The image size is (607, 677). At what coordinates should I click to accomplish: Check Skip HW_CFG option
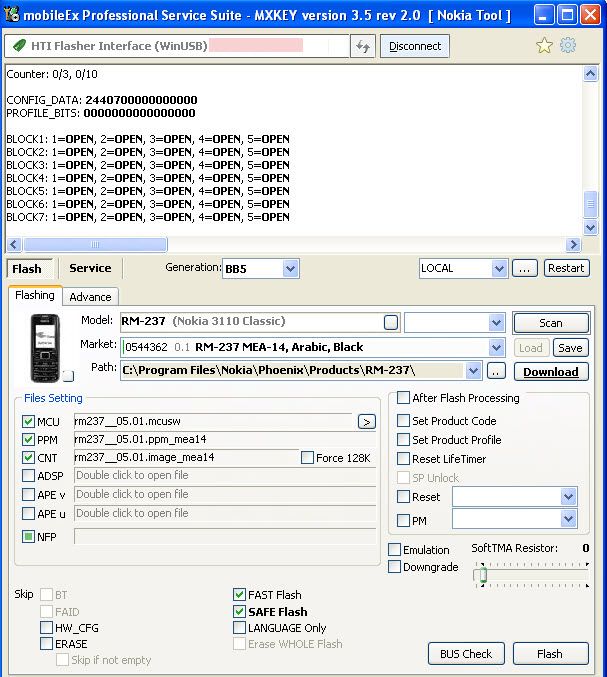pos(46,627)
